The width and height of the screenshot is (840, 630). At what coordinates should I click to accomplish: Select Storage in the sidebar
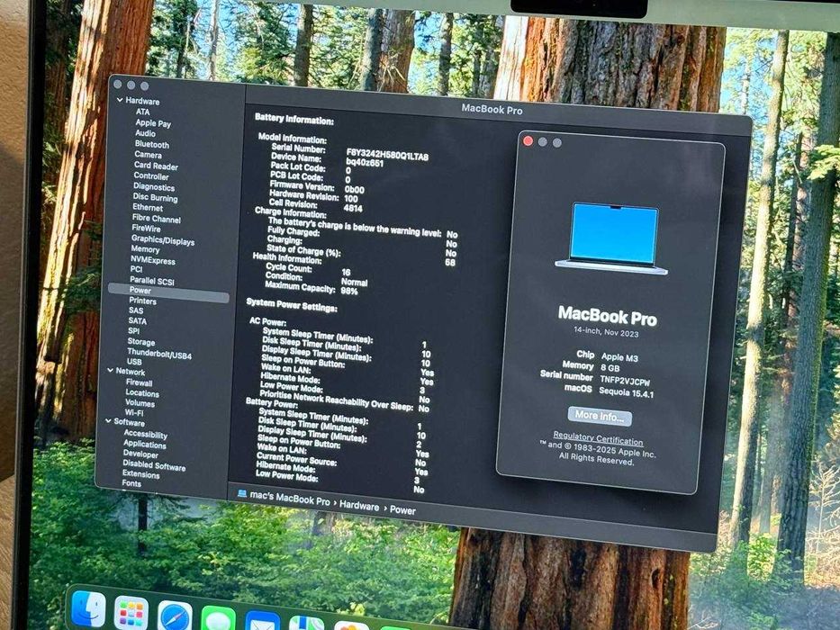point(141,342)
